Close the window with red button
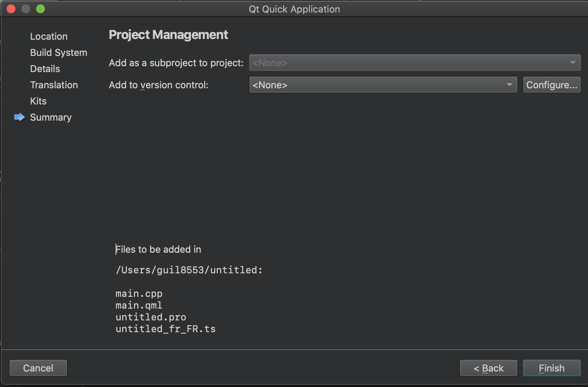 coord(11,9)
